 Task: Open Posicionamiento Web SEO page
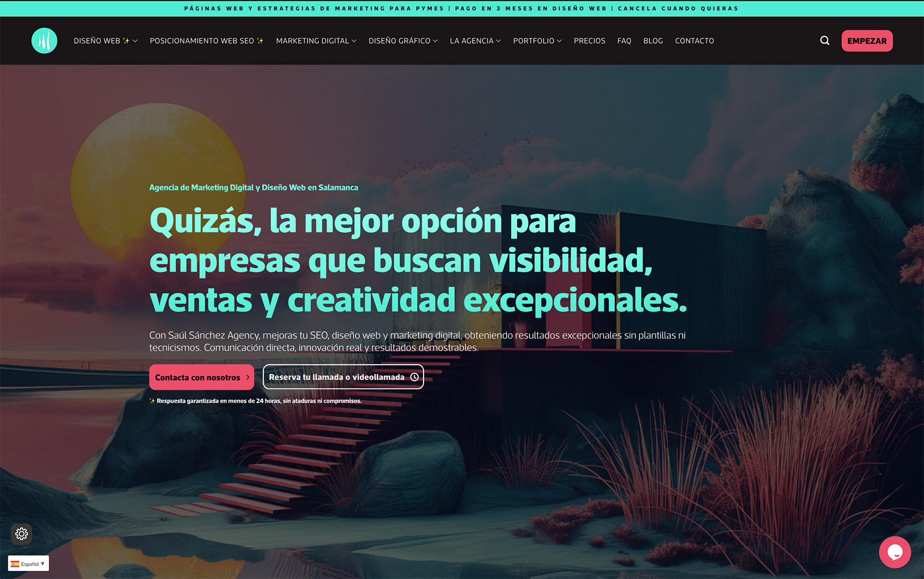point(207,41)
